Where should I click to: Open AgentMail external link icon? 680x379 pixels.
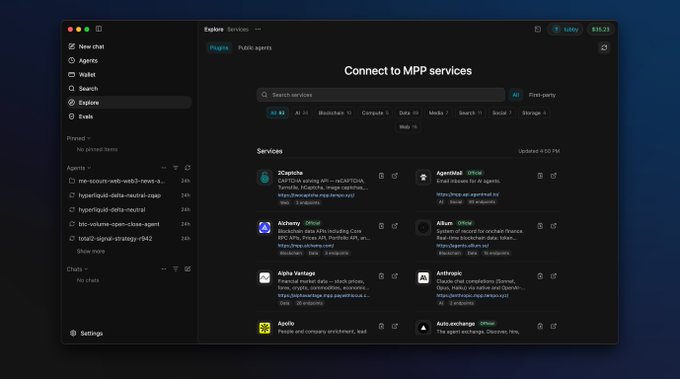553,176
